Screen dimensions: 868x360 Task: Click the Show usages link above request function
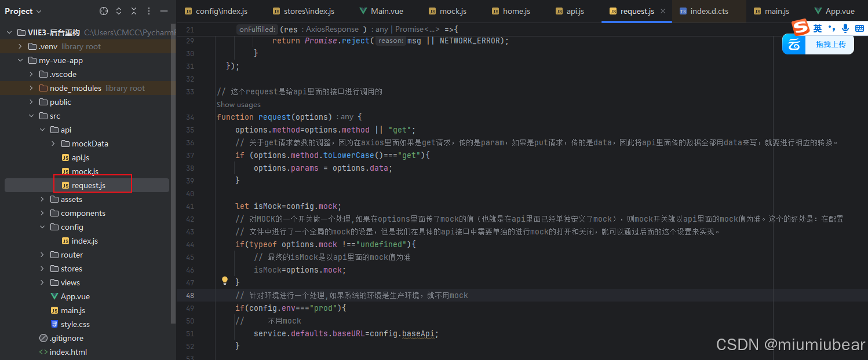pyautogui.click(x=238, y=104)
